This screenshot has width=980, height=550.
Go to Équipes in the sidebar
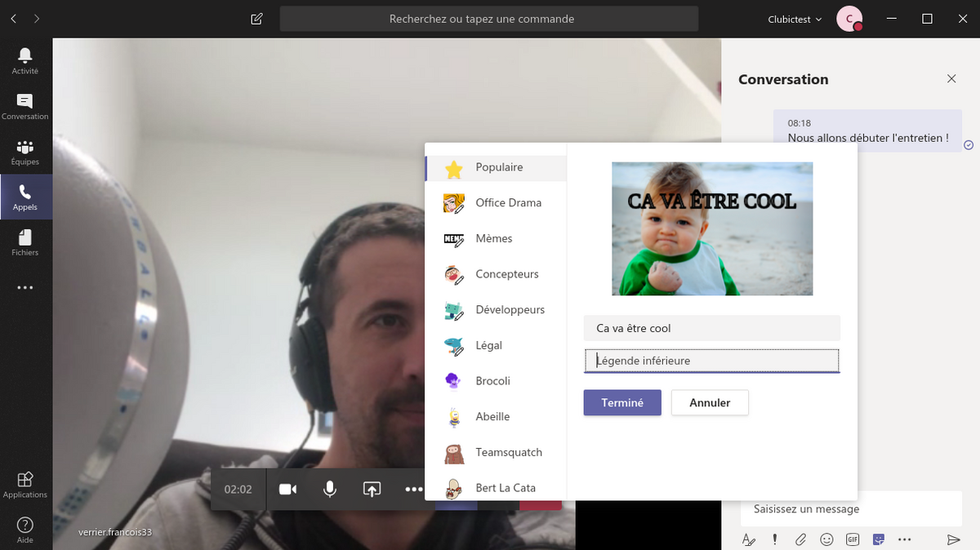pyautogui.click(x=24, y=152)
